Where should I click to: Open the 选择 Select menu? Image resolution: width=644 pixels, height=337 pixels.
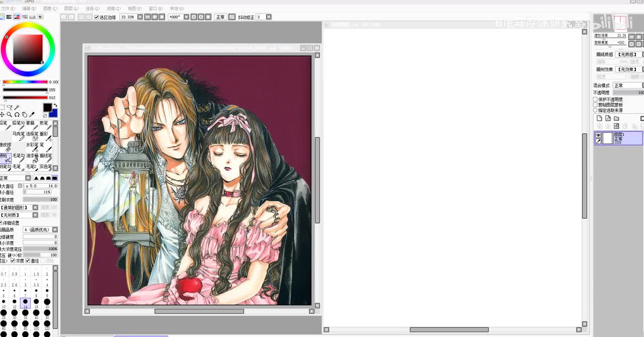click(x=93, y=9)
